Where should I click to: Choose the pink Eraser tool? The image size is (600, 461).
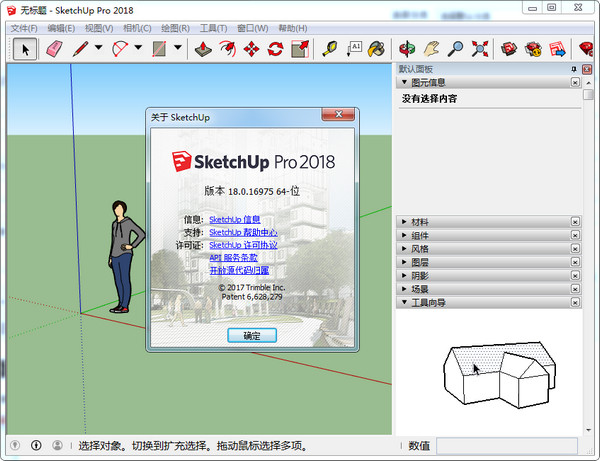click(x=53, y=48)
